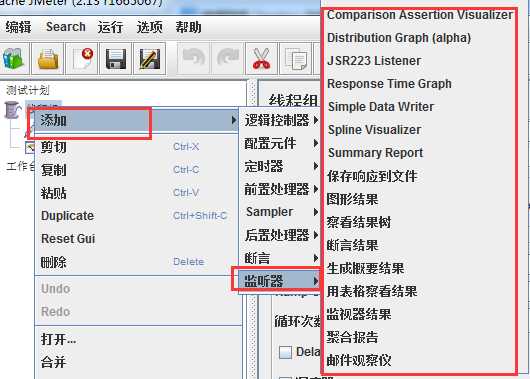530x379 pixels.
Task: Open the 运行 menu
Action: pyautogui.click(x=110, y=27)
